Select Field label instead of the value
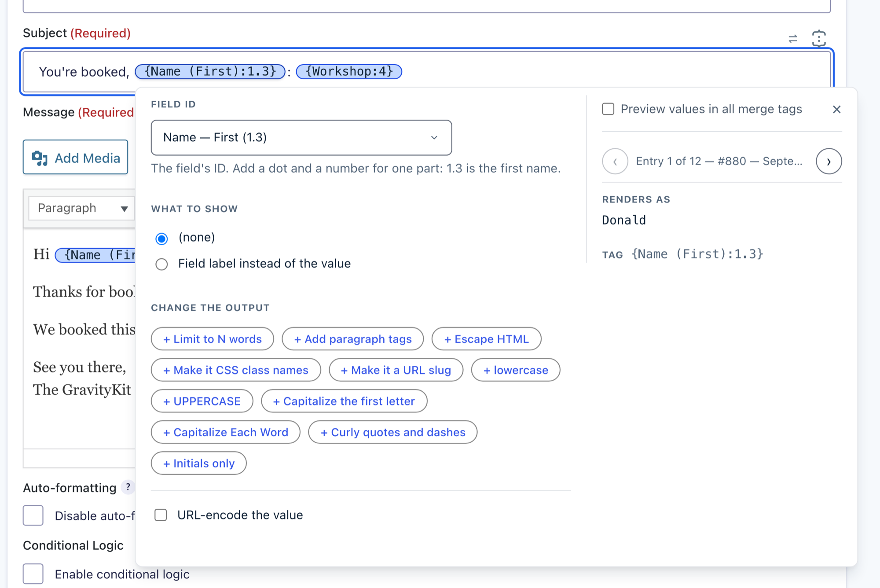The height and width of the screenshot is (588, 880). click(x=161, y=264)
